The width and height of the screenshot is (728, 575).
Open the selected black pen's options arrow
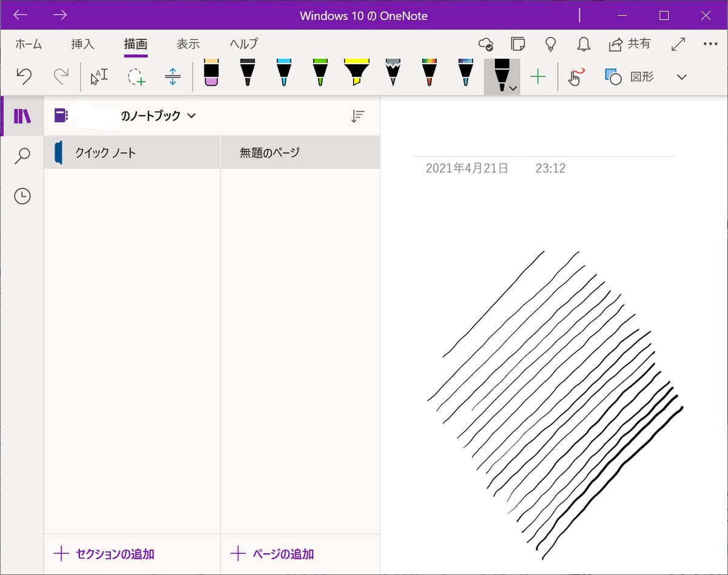[513, 89]
